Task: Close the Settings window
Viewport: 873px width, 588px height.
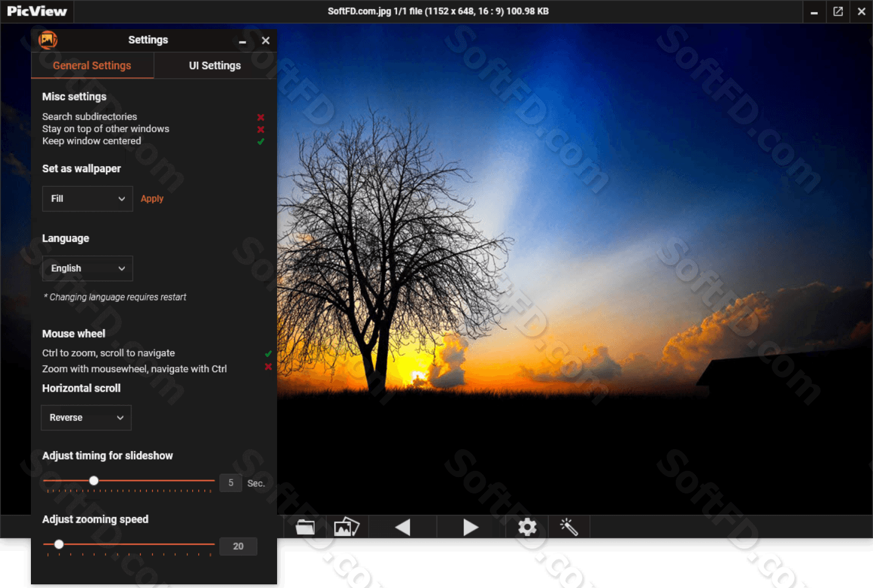Action: click(266, 41)
